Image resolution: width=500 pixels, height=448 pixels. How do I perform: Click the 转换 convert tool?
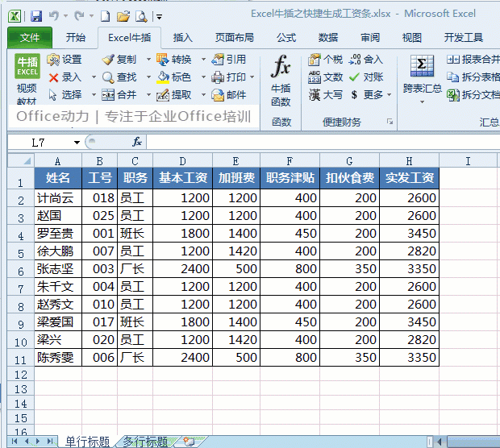174,60
